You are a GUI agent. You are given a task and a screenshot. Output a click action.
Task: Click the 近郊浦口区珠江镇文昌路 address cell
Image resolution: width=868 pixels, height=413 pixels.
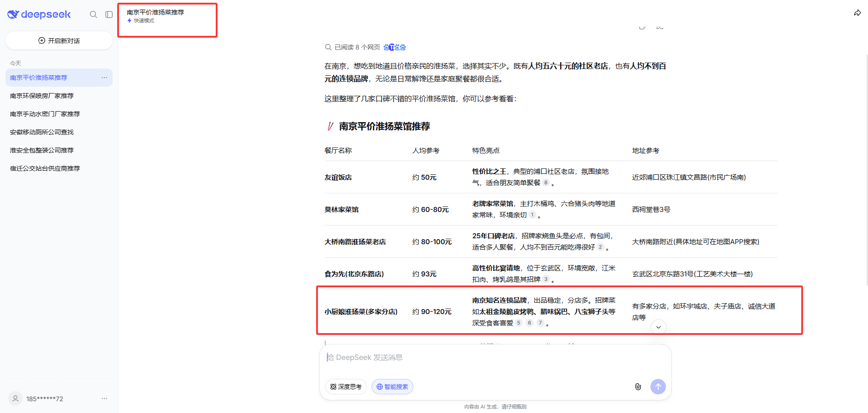tap(689, 177)
